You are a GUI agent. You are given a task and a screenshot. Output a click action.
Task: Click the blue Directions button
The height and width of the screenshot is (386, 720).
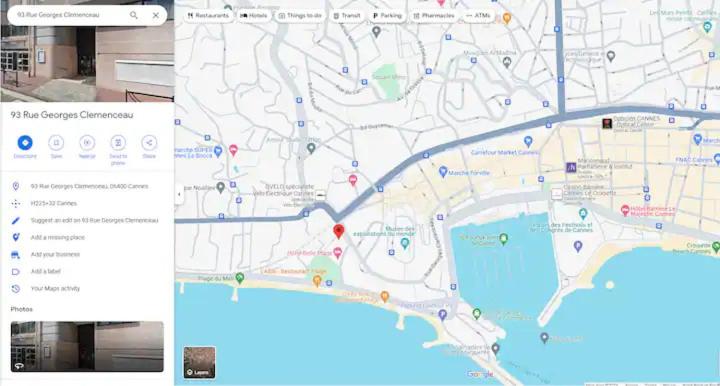click(25, 143)
